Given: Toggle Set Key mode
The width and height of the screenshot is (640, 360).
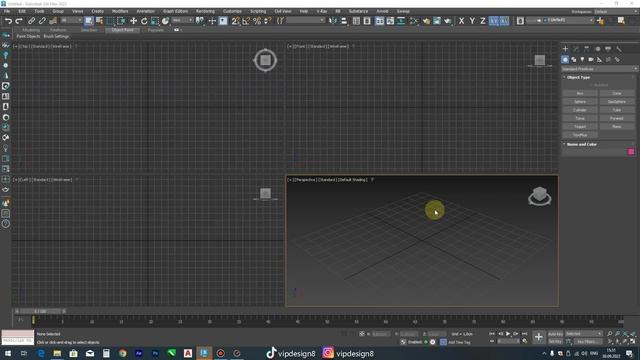Looking at the screenshot, I should 556,341.
